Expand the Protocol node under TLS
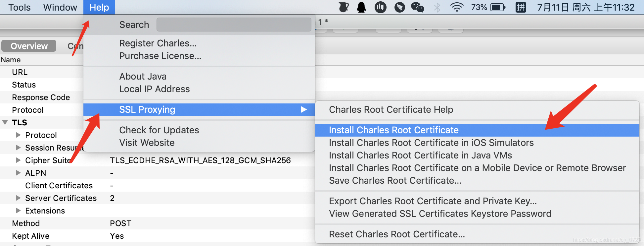This screenshot has width=644, height=246. click(18, 135)
